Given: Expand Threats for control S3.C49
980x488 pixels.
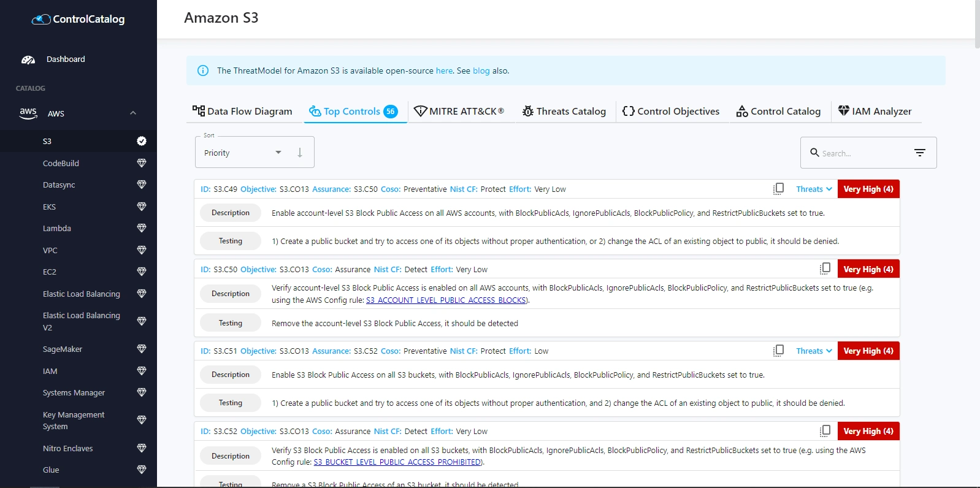Looking at the screenshot, I should point(814,189).
